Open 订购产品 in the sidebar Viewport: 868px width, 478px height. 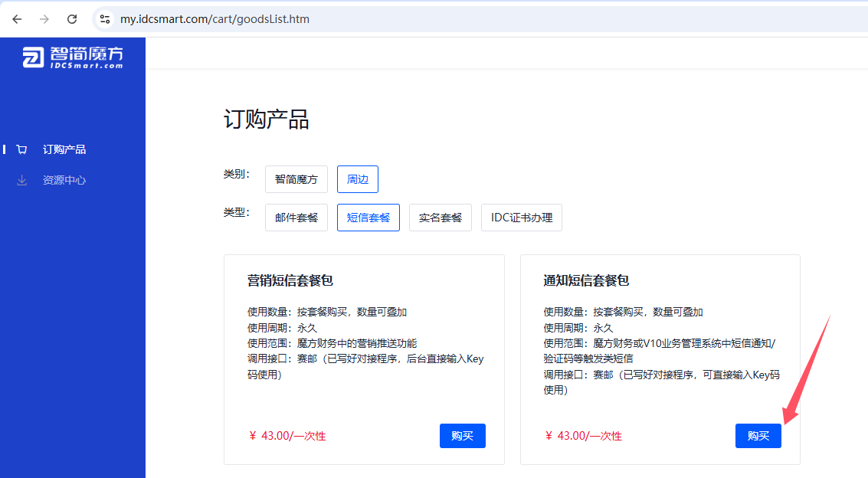64,149
